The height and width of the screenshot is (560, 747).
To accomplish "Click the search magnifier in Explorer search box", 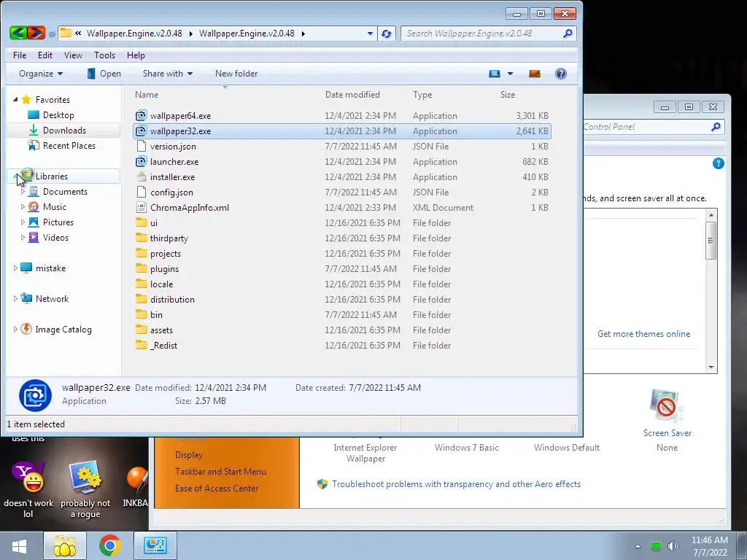I will [568, 34].
